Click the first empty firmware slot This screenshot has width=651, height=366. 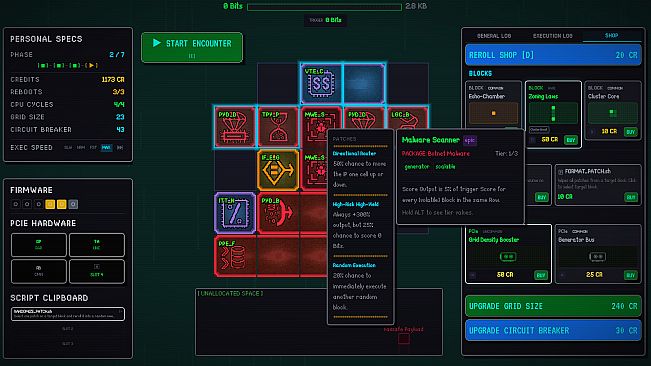click(x=15, y=204)
